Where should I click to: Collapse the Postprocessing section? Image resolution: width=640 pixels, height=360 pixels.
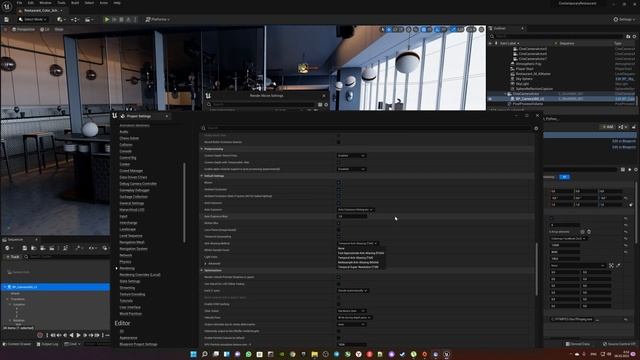click(x=202, y=149)
